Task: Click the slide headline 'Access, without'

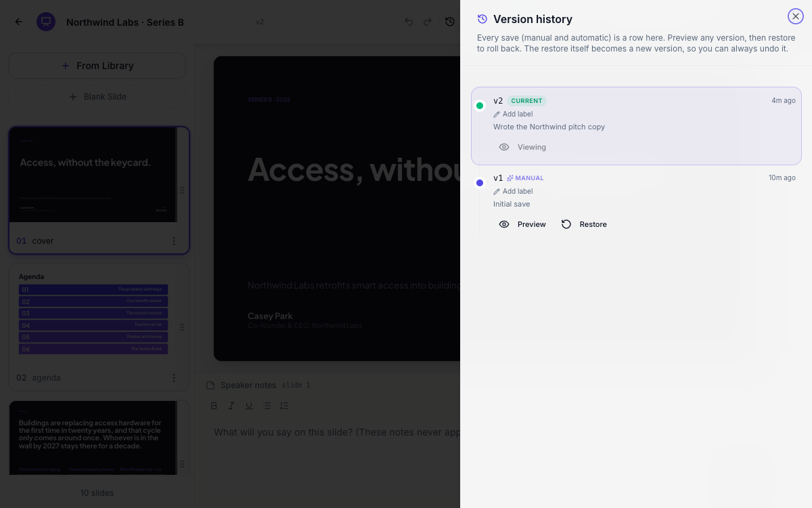Action: tap(354, 169)
